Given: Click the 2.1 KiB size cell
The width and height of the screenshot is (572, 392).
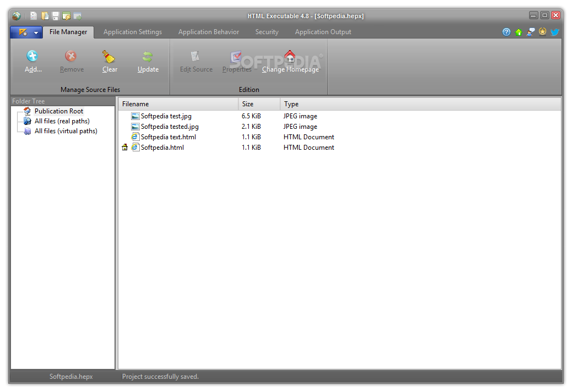Looking at the screenshot, I should pyautogui.click(x=251, y=127).
